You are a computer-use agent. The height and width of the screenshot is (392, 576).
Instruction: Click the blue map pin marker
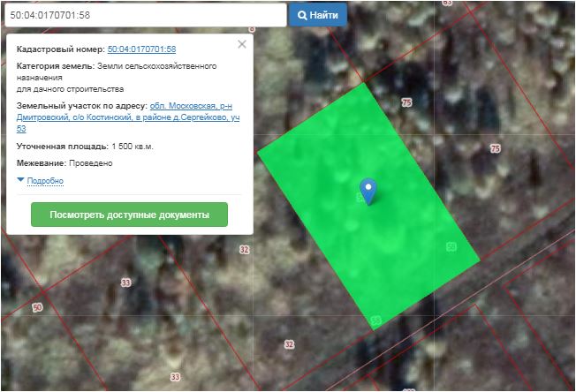[x=368, y=189]
